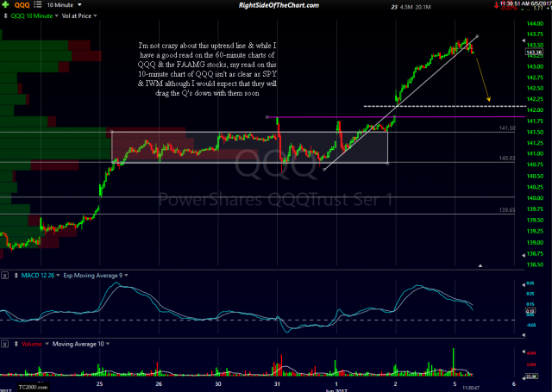
Task: Click date label 5 on time axis
Action: click(455, 383)
